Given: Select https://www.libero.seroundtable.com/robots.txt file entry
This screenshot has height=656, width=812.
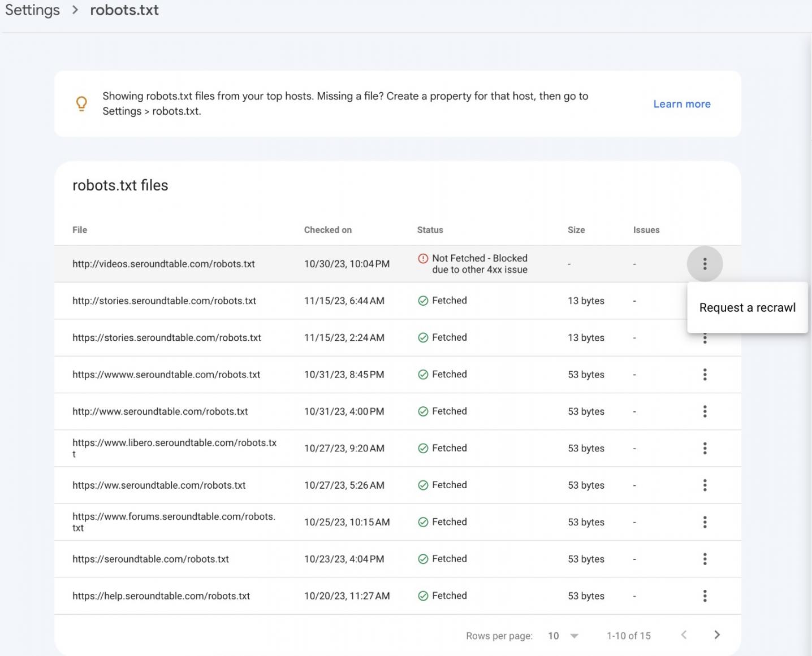Looking at the screenshot, I should point(174,448).
